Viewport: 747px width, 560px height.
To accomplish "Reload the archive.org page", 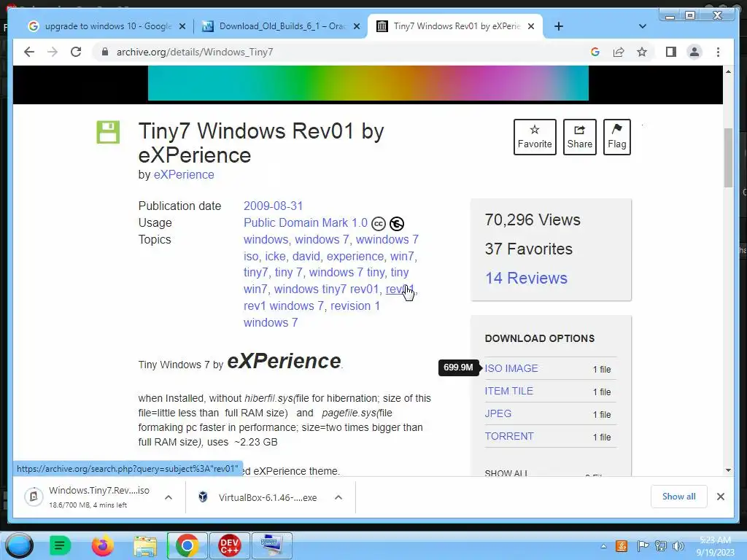I will (76, 52).
